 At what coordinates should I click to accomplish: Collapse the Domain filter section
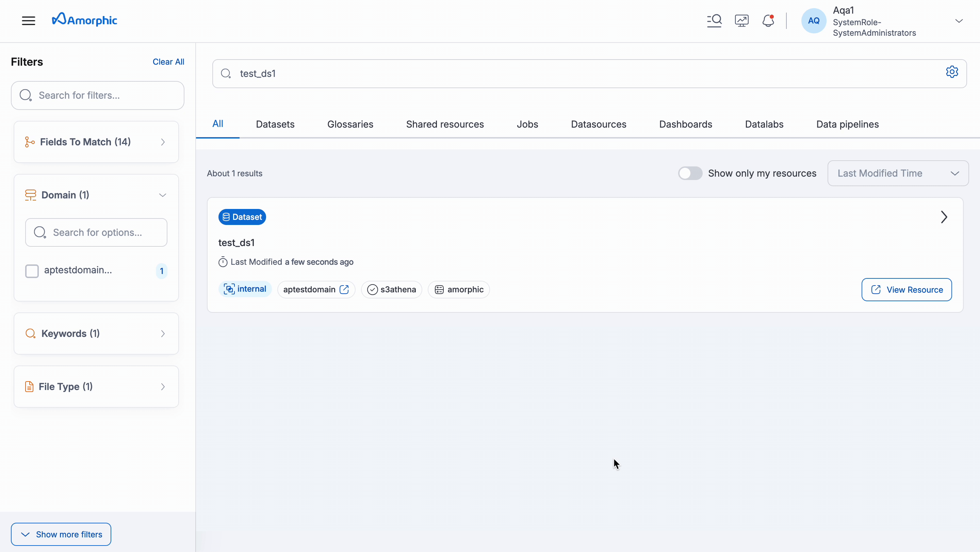[163, 195]
